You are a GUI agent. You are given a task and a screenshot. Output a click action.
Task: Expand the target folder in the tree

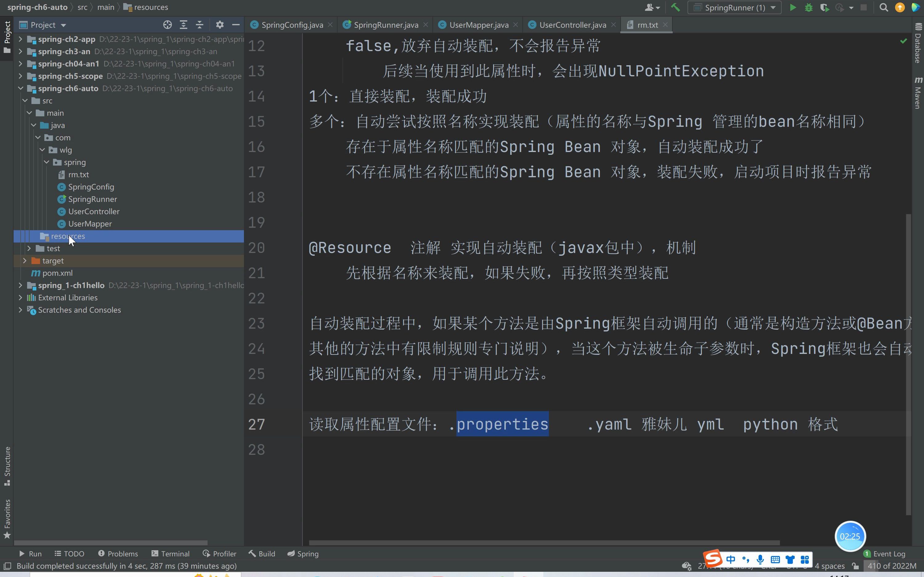tap(25, 261)
